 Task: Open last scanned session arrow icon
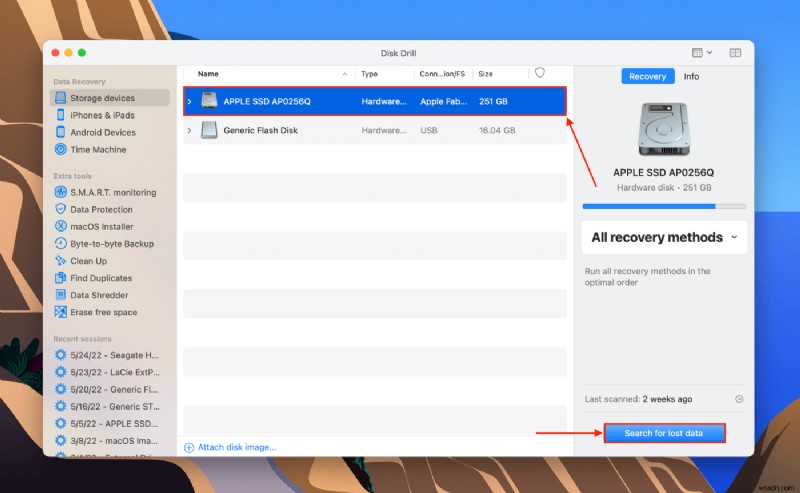pyautogui.click(x=739, y=399)
